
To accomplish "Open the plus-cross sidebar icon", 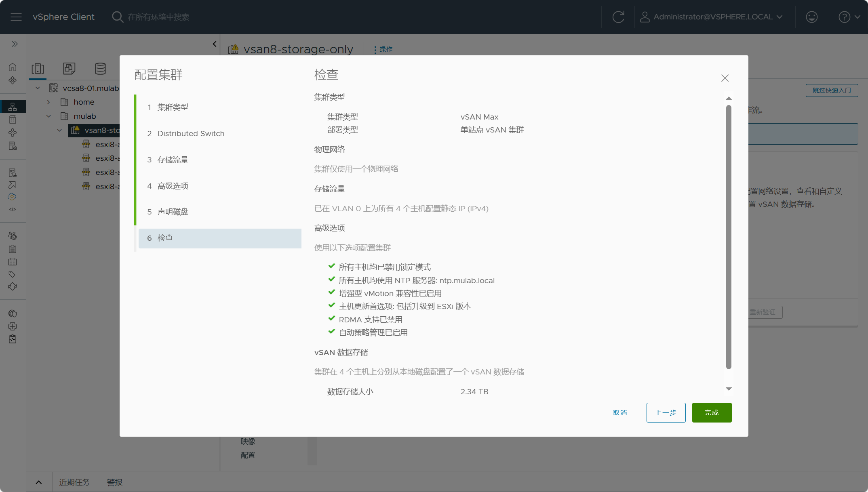I will click(13, 326).
